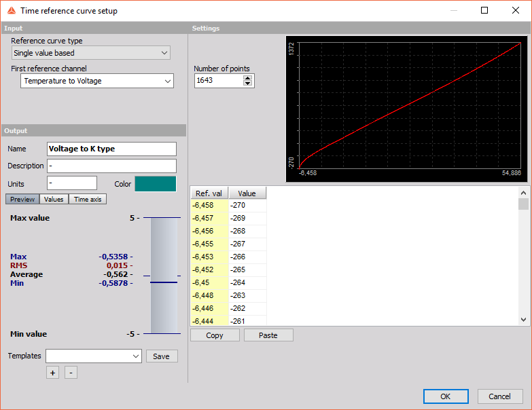Click the red curve preview graph
Viewport: 532px width, 410px height.
click(x=406, y=109)
